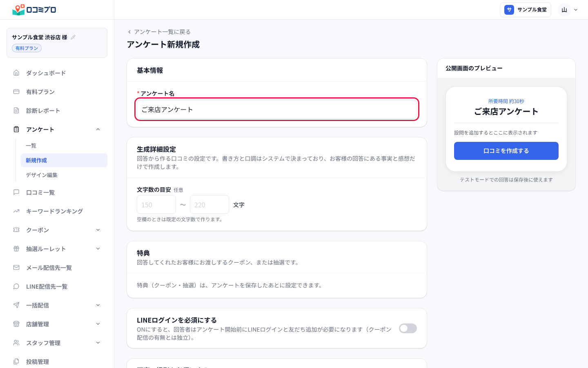The width and height of the screenshot is (588, 368).
Task: Click the メール配信先一覧 envelope icon
Action: click(x=16, y=267)
